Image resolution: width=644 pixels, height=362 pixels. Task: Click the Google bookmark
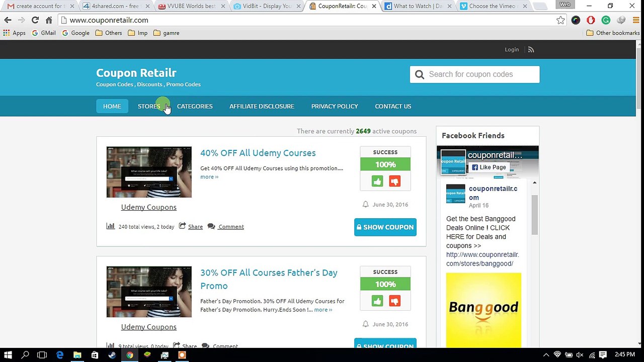click(76, 33)
